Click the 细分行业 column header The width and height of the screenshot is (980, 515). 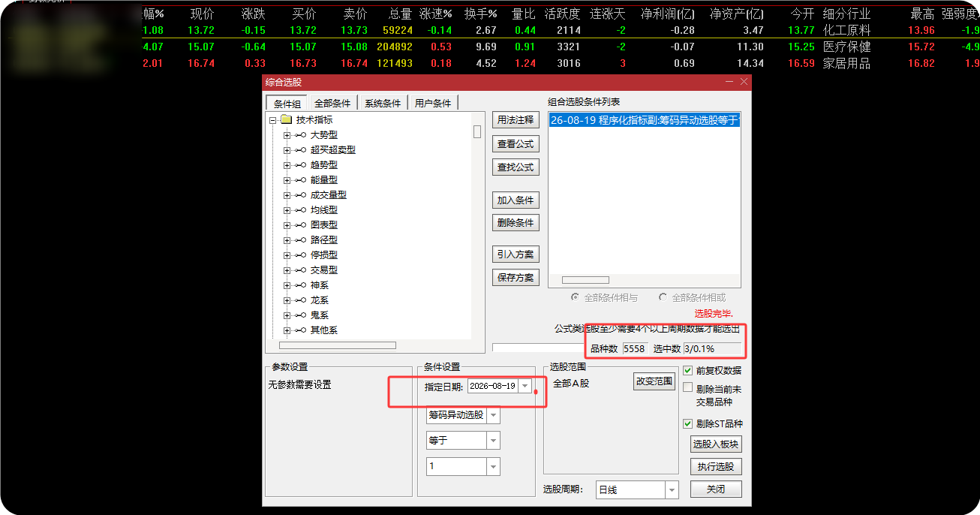(846, 14)
